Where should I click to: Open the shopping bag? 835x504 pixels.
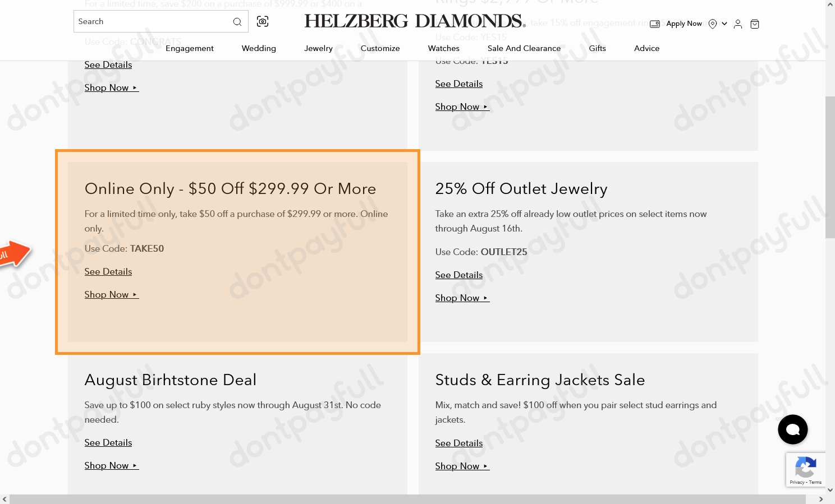click(x=755, y=24)
